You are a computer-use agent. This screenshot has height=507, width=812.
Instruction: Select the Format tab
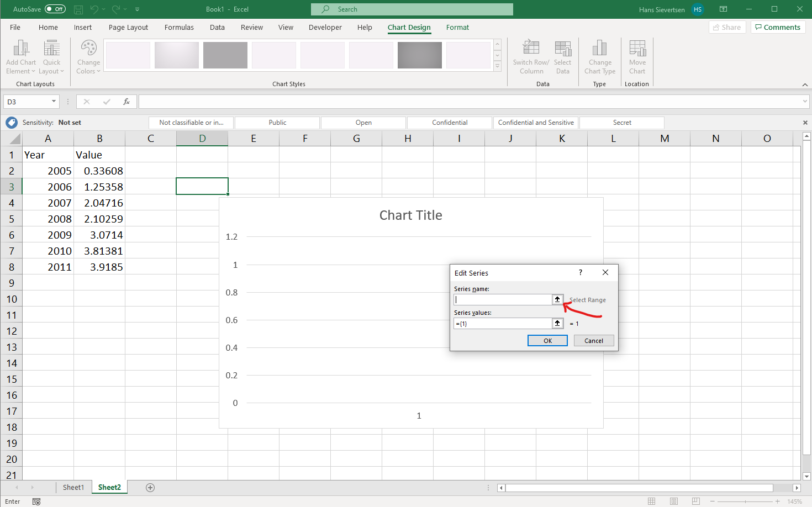(457, 27)
